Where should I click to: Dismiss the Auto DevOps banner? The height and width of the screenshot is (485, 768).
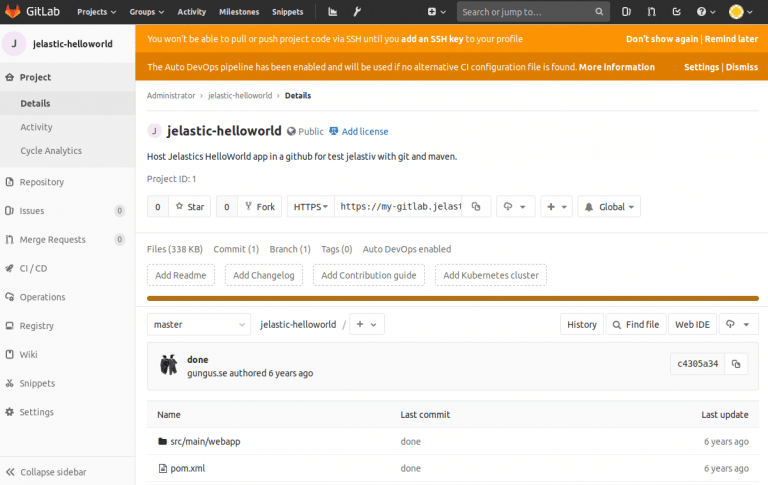(x=742, y=67)
